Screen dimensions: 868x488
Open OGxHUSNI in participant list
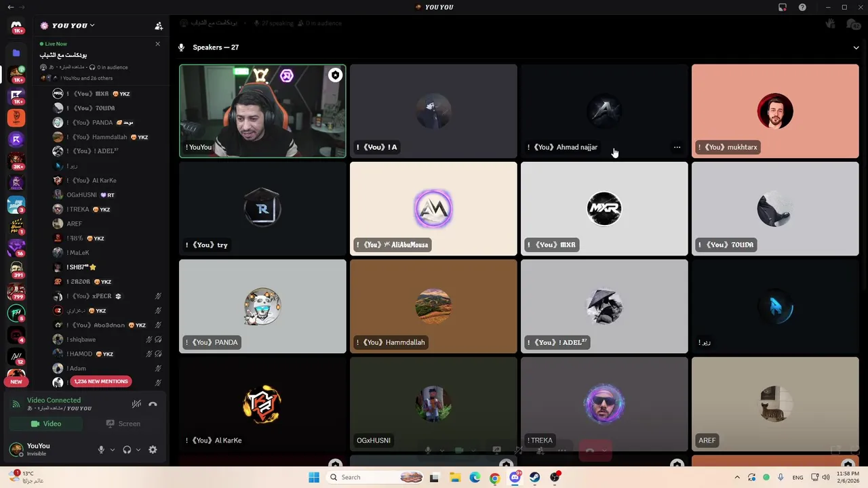pyautogui.click(x=108, y=195)
